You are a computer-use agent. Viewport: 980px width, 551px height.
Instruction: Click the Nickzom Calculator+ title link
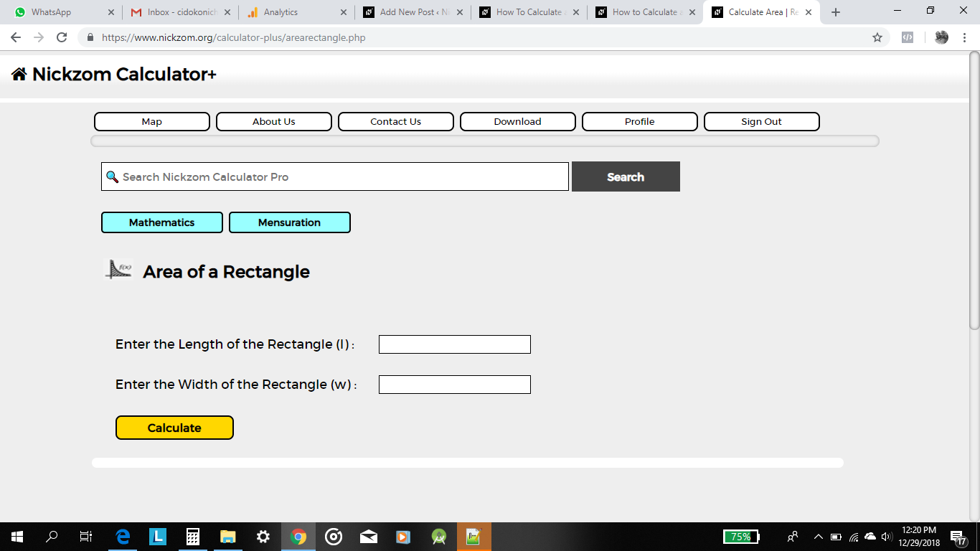tap(124, 74)
